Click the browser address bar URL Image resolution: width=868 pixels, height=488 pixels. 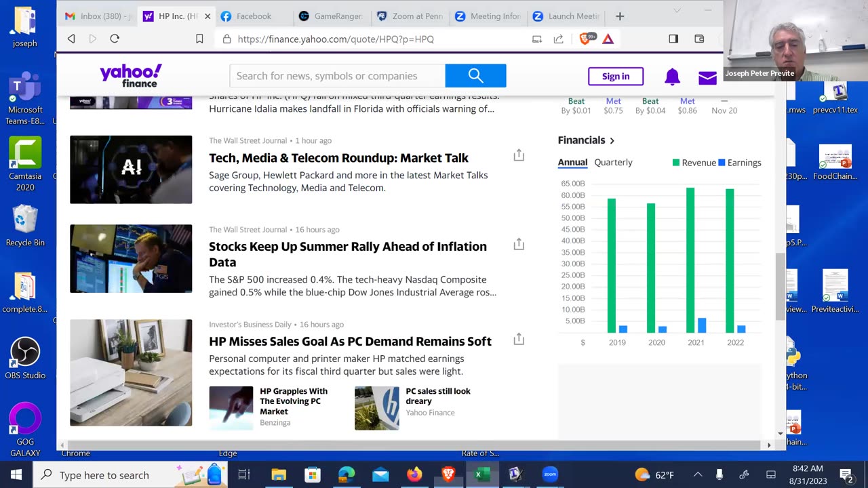point(336,39)
